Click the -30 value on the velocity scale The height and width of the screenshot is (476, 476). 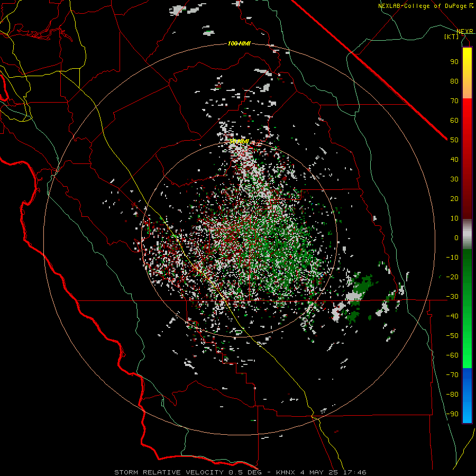[452, 297]
